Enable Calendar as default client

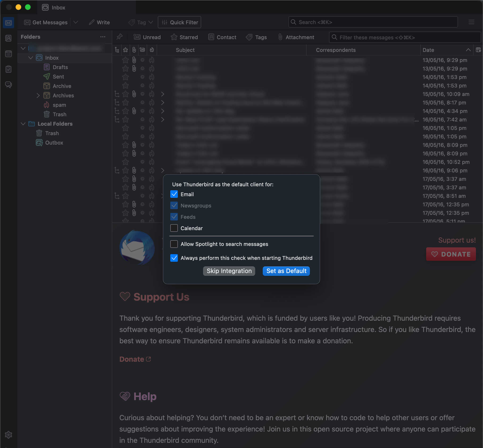[x=174, y=228]
